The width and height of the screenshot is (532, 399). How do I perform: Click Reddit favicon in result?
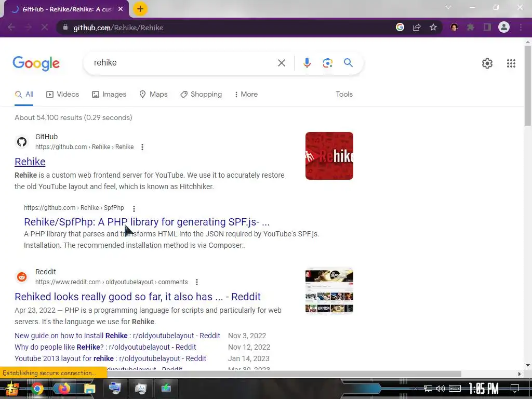point(22,277)
